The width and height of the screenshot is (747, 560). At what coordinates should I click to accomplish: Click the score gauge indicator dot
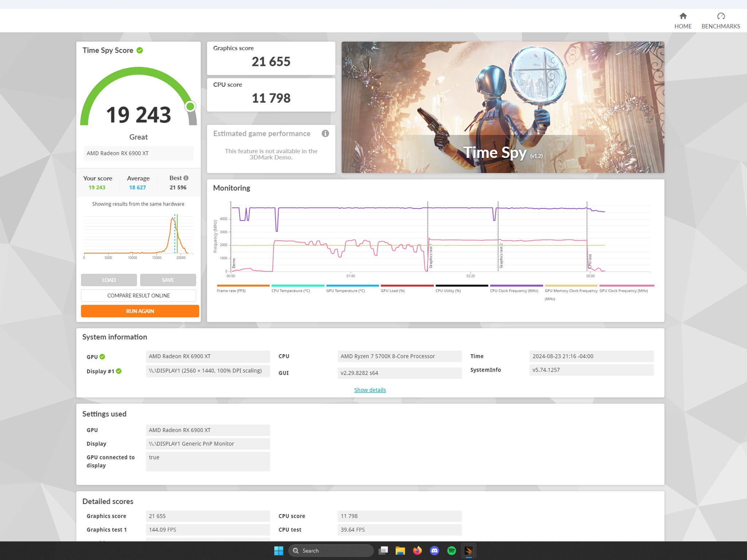click(190, 106)
